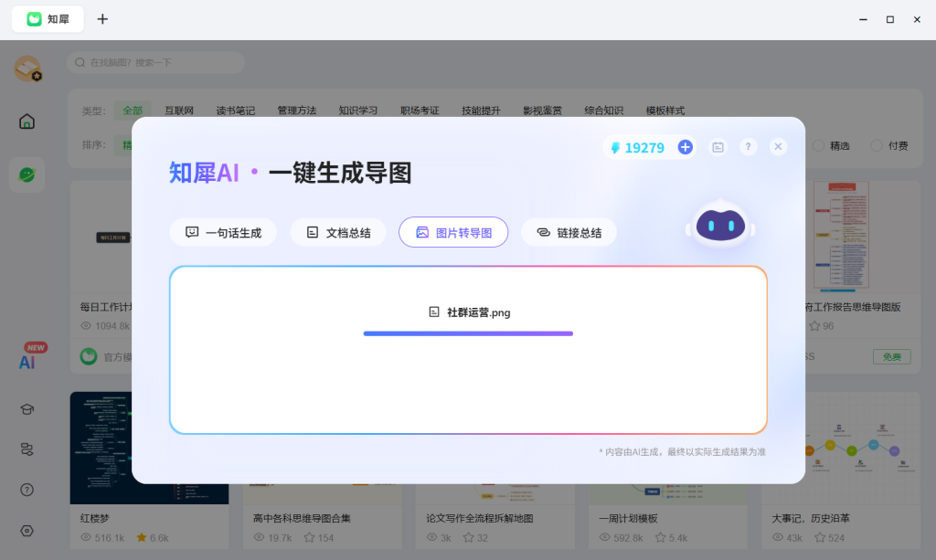Add credits with blue plus icon
This screenshot has width=936, height=560.
686,147
